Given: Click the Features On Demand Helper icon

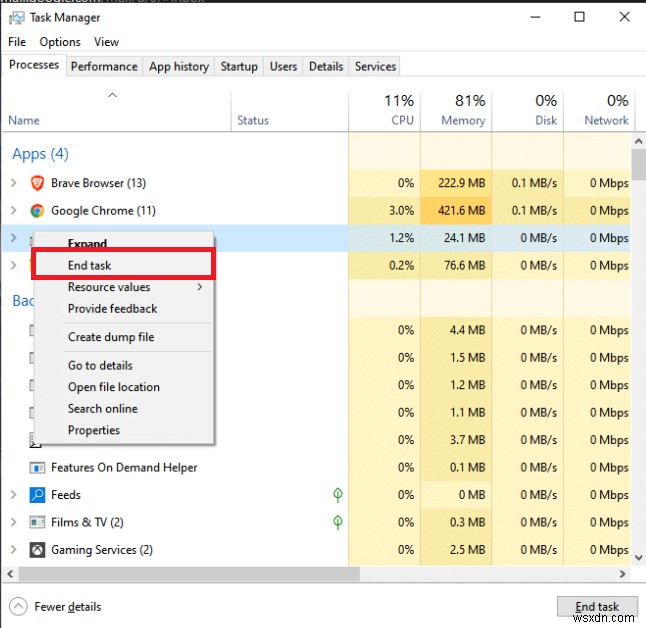Looking at the screenshot, I should point(37,467).
